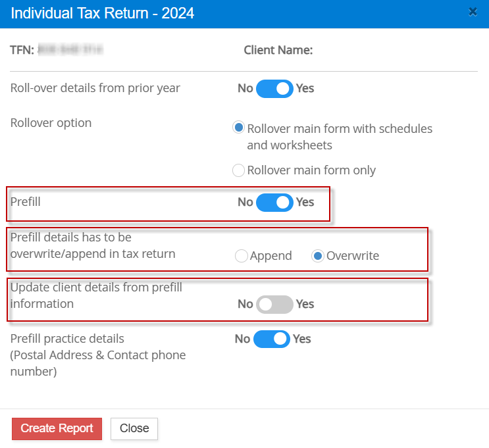Click the Rollover option label

pos(51,123)
